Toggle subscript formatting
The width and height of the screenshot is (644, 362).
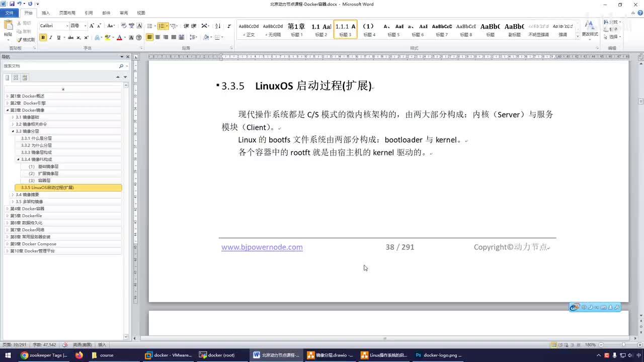tap(78, 38)
